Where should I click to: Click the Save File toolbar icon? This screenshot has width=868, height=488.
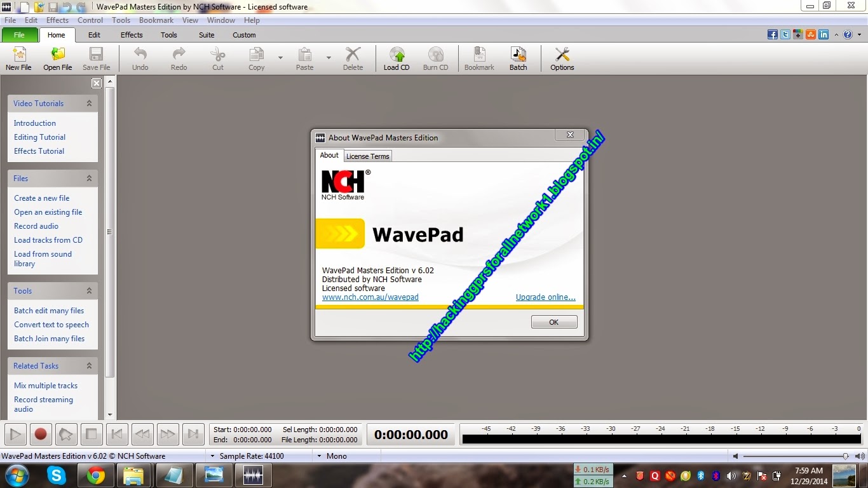pos(96,58)
